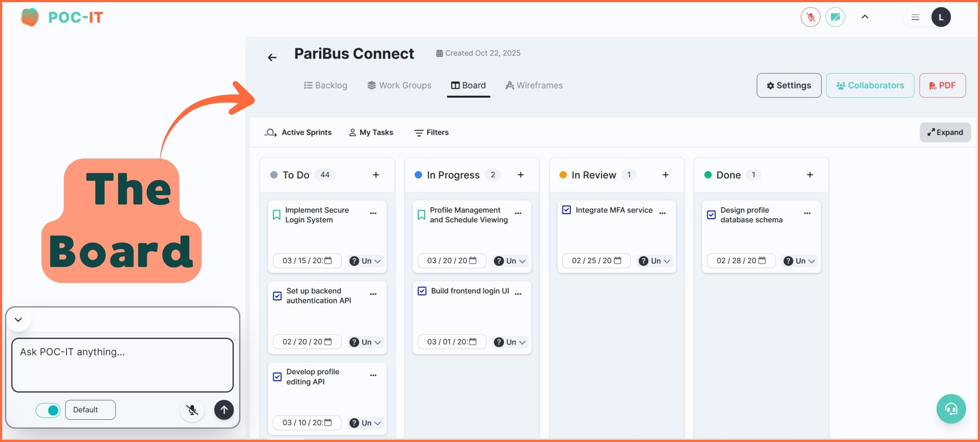Image resolution: width=980 pixels, height=442 pixels.
Task: Open assignee dropdown on Implement Secure Login System
Action: pos(365,261)
